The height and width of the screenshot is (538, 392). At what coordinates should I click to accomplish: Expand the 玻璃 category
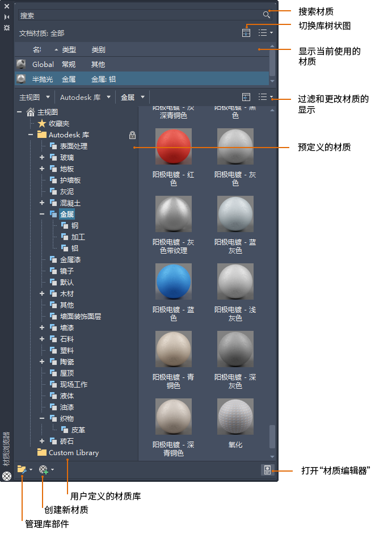(x=42, y=158)
